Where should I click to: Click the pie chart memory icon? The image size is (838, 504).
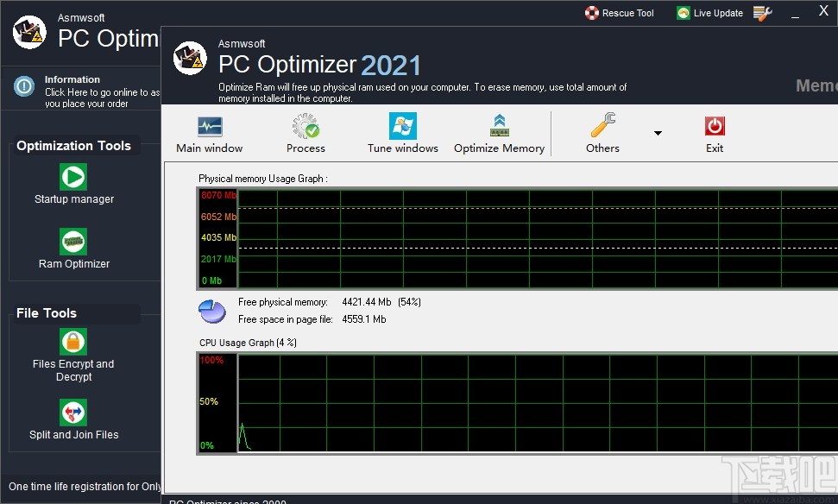pos(211,311)
